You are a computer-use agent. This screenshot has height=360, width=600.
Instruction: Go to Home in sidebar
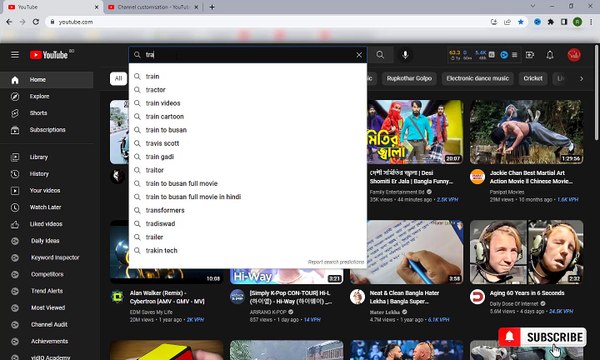pyautogui.click(x=47, y=80)
